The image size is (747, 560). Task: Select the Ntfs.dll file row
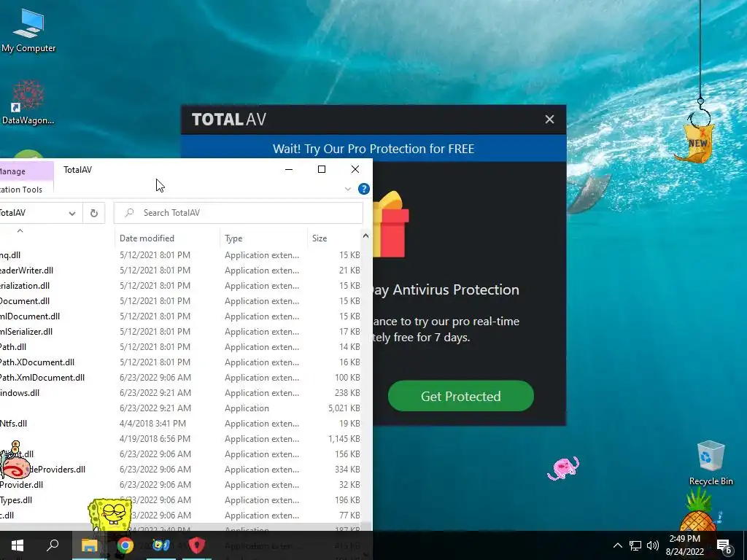point(180,424)
